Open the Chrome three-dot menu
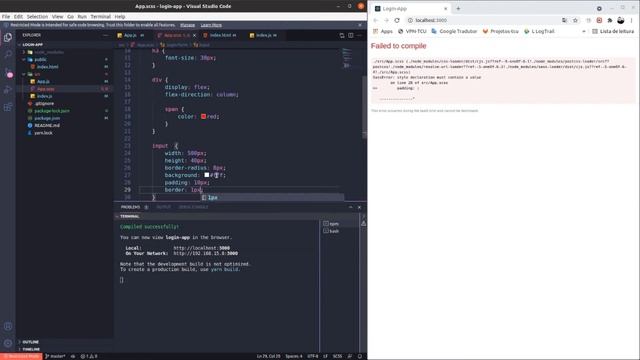640x360 pixels. click(x=631, y=20)
